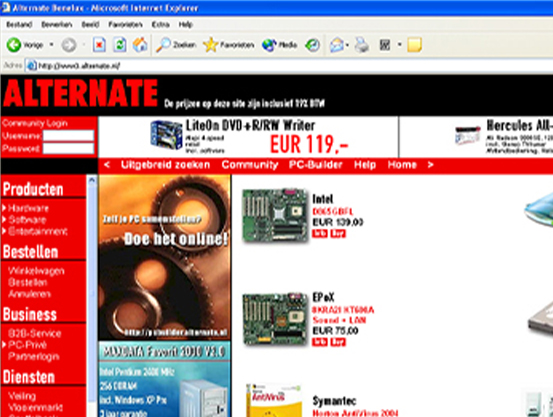The width and height of the screenshot is (553, 417).
Task: Click the Password input field
Action: pos(68,148)
